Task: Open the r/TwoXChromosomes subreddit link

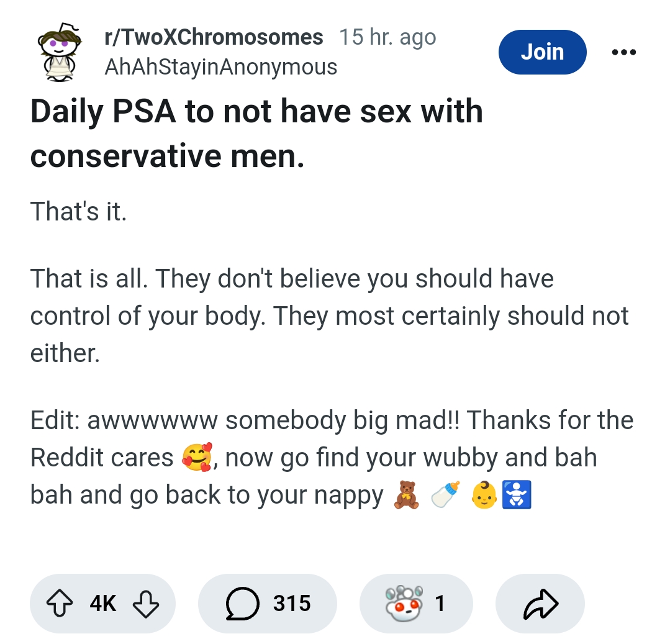Action: [214, 37]
